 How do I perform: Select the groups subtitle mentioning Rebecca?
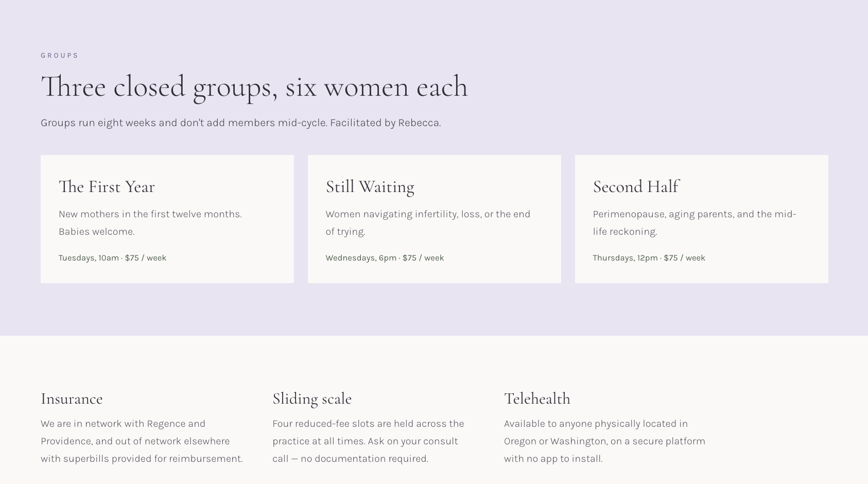pos(240,123)
